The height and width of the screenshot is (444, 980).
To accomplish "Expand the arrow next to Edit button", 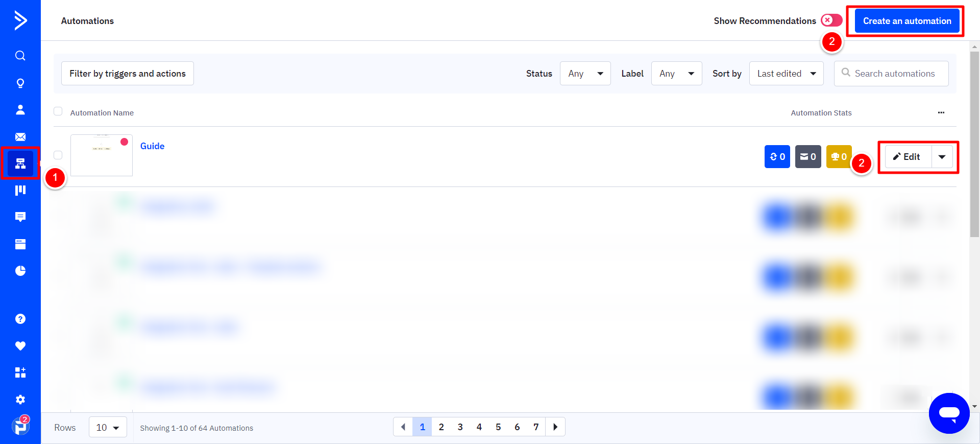I will tap(942, 157).
